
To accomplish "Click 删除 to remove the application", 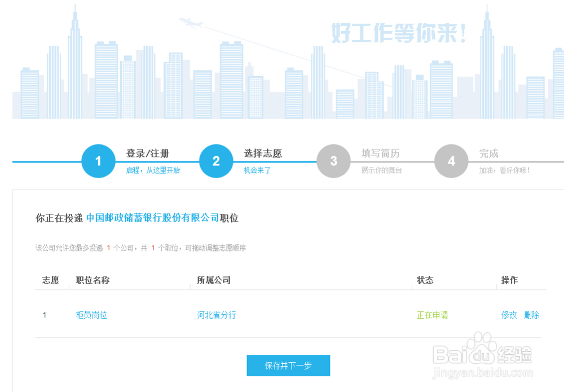I will coord(532,315).
